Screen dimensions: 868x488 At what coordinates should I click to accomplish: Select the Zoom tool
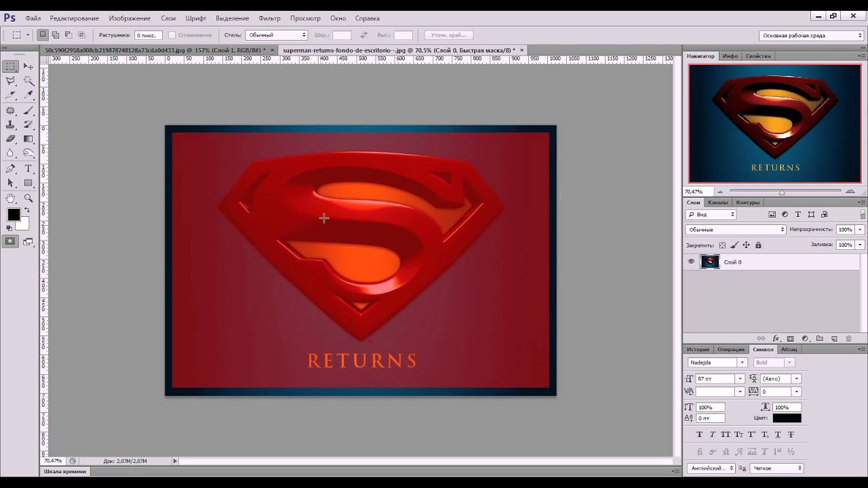coord(28,198)
